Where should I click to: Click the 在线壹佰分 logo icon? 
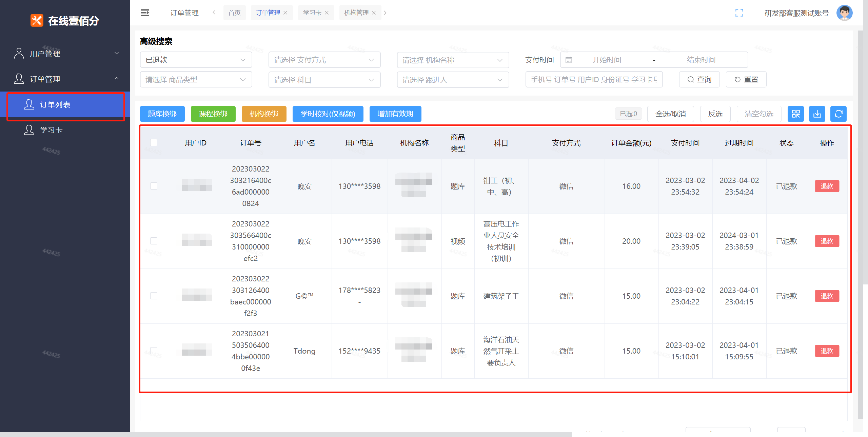tap(37, 20)
